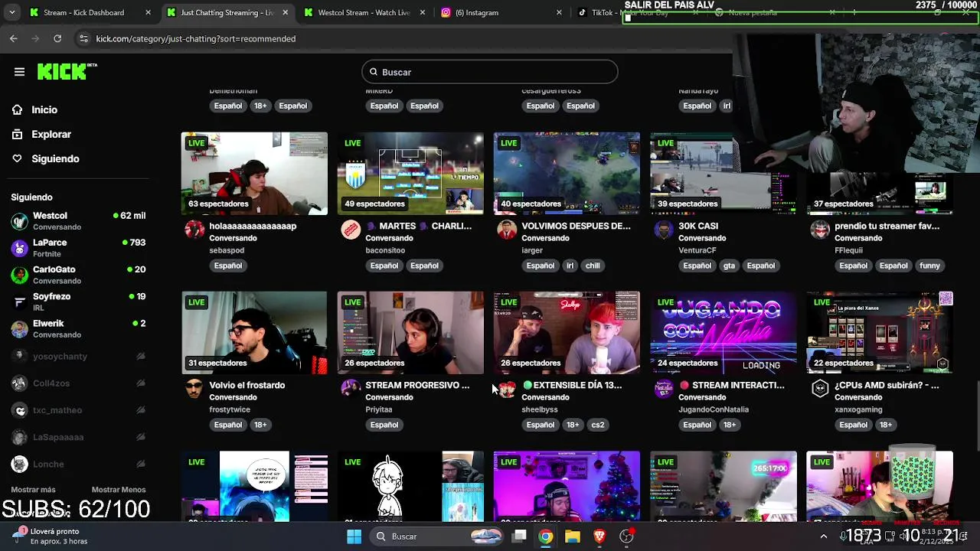Click the Buscar search field
Screen dimensions: 980x551
[x=490, y=72]
